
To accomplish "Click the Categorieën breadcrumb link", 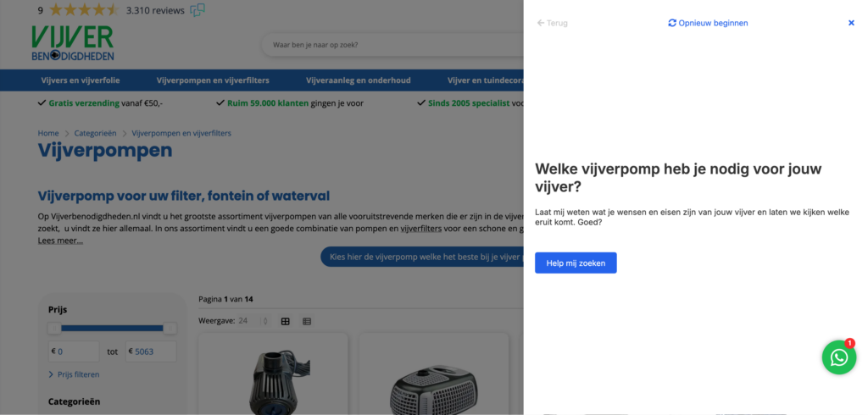I will click(x=94, y=133).
